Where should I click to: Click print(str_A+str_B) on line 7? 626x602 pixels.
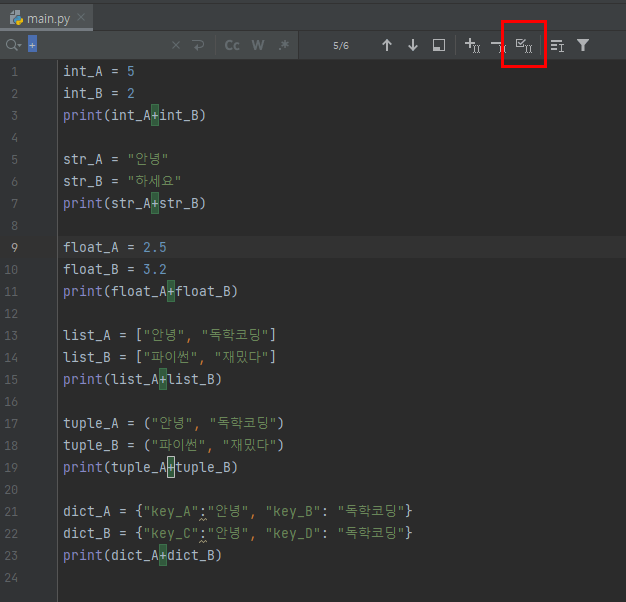(x=134, y=204)
